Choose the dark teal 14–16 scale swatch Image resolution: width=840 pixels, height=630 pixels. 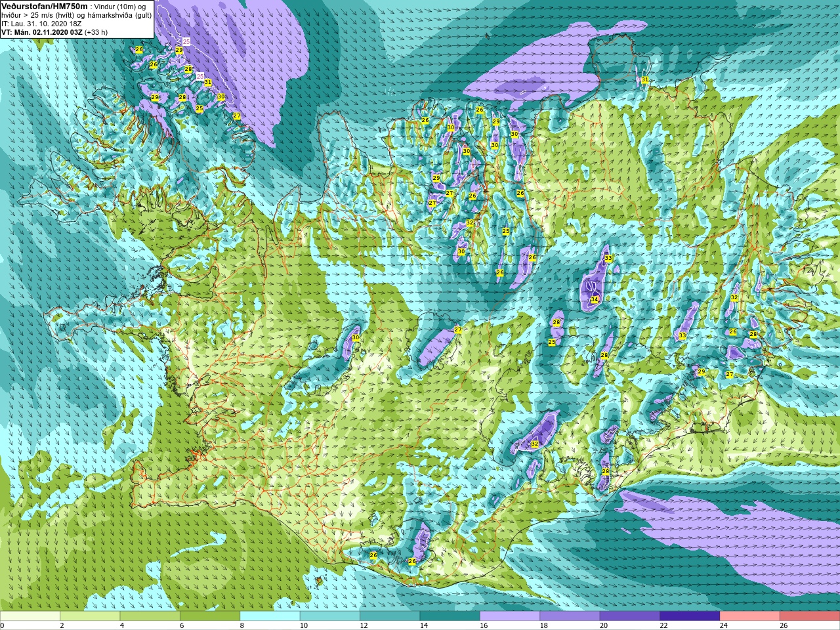[450, 616]
